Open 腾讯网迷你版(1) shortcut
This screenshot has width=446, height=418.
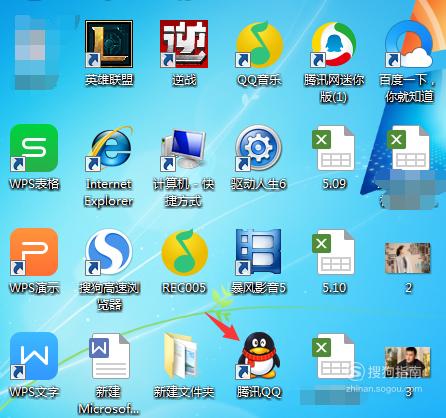click(334, 44)
